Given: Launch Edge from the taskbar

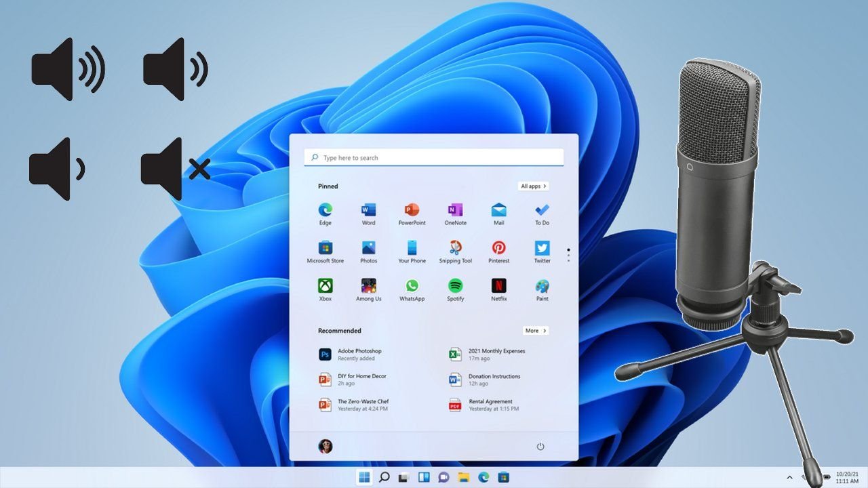Looking at the screenshot, I should 484,477.
